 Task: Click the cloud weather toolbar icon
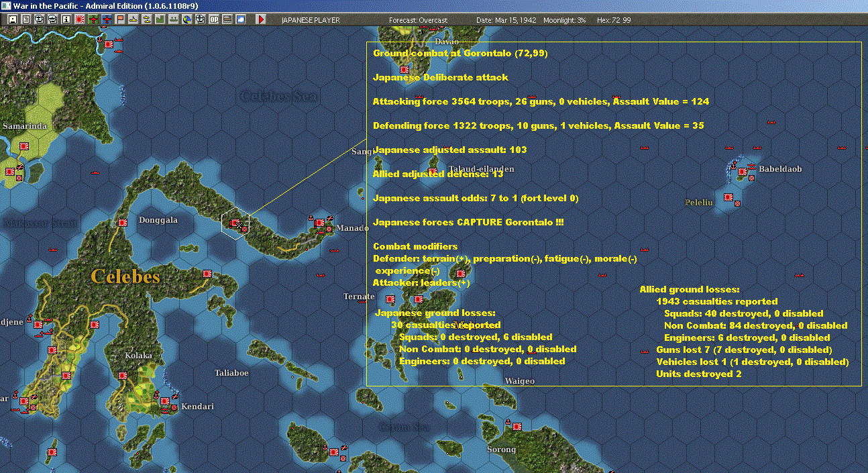pos(240,19)
